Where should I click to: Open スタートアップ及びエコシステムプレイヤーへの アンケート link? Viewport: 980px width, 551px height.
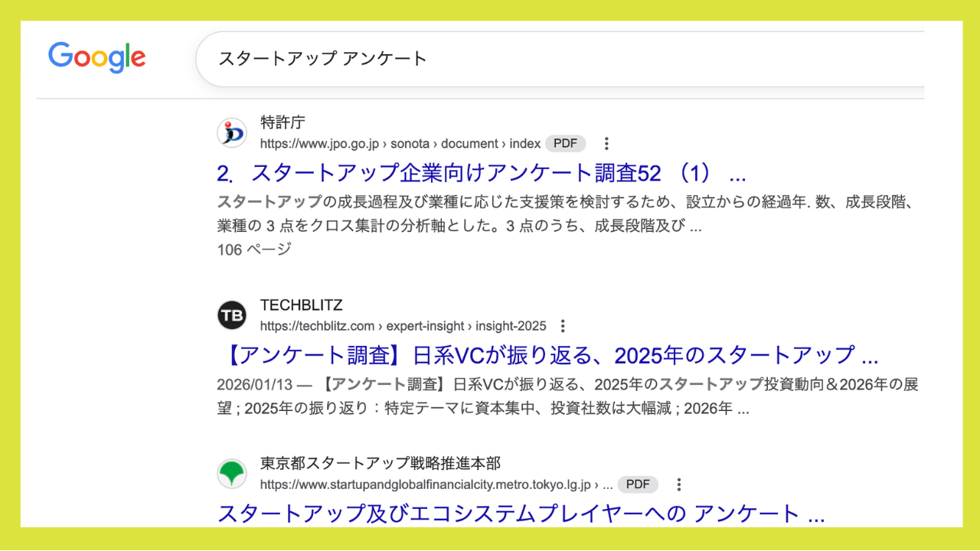(521, 514)
